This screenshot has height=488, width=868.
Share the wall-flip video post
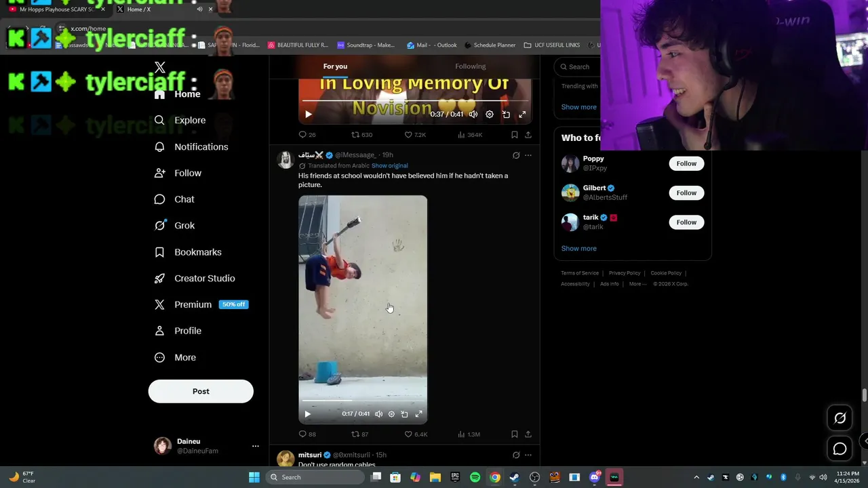528,434
